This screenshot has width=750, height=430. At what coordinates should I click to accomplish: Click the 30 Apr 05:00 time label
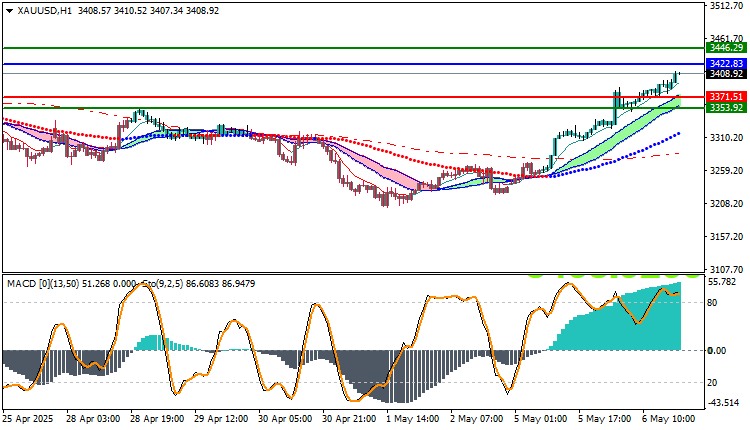click(x=285, y=419)
